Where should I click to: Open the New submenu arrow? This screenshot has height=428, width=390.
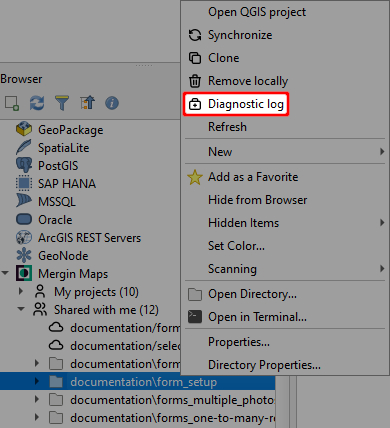tap(382, 152)
